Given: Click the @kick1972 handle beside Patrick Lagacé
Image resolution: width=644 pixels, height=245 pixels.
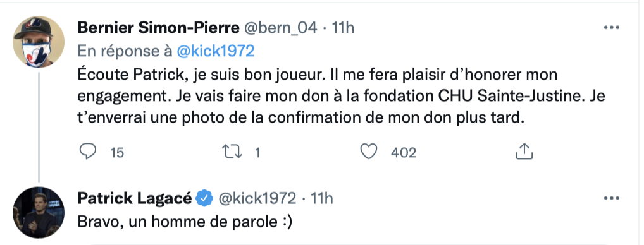Looking at the screenshot, I should (x=257, y=198).
